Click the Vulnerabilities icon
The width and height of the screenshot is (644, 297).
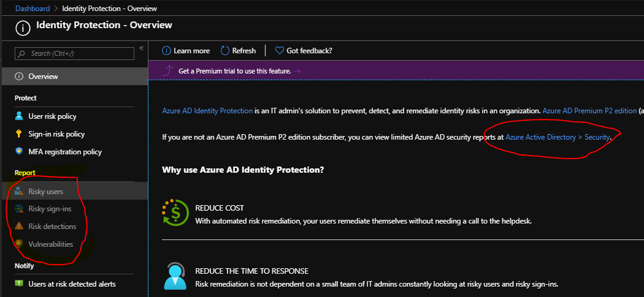(x=19, y=244)
